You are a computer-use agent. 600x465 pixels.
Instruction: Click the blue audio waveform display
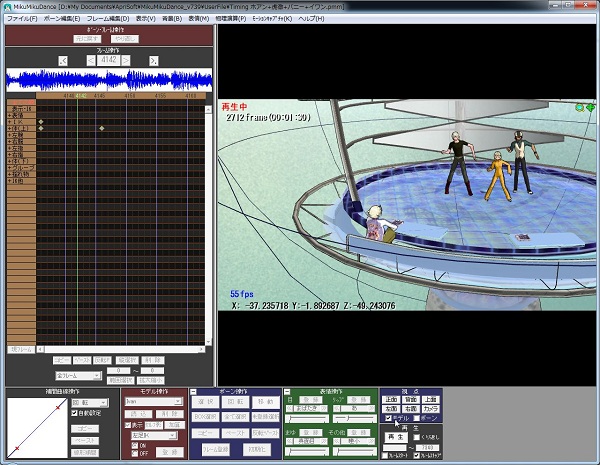click(109, 80)
